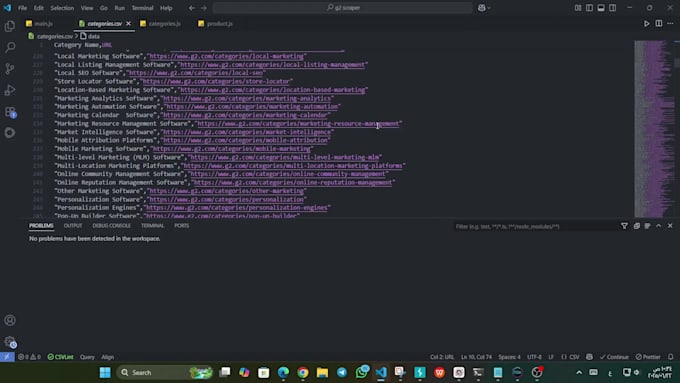Open the Go menu
680x383 pixels.
tap(104, 8)
